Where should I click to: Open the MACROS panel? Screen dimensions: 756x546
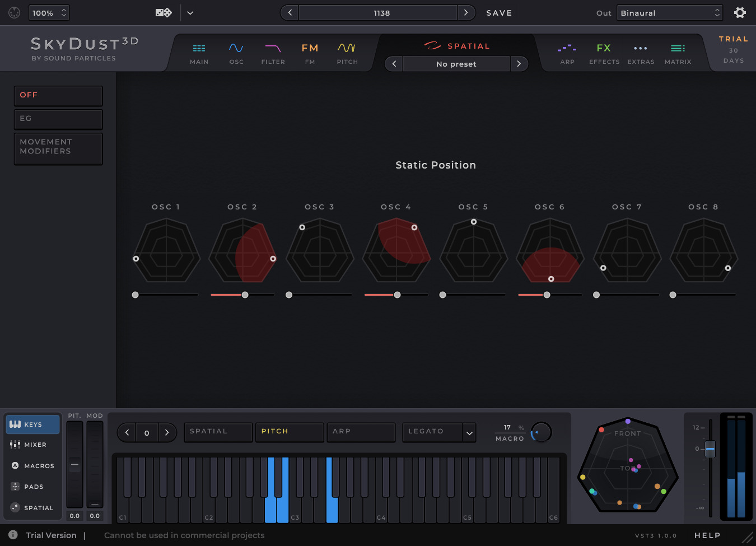32,466
